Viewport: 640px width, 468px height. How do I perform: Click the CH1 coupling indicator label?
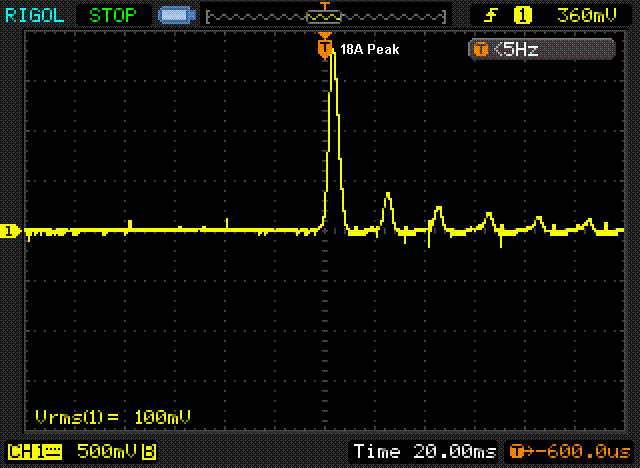35,452
